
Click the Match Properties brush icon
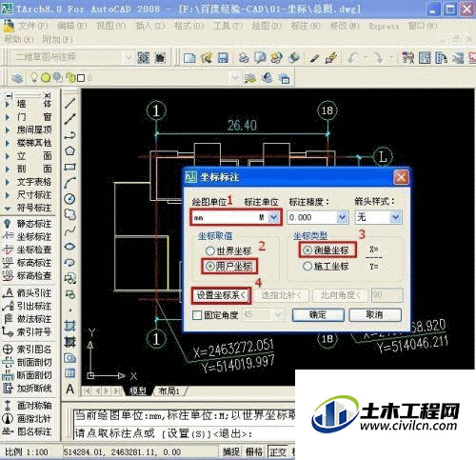[331, 58]
